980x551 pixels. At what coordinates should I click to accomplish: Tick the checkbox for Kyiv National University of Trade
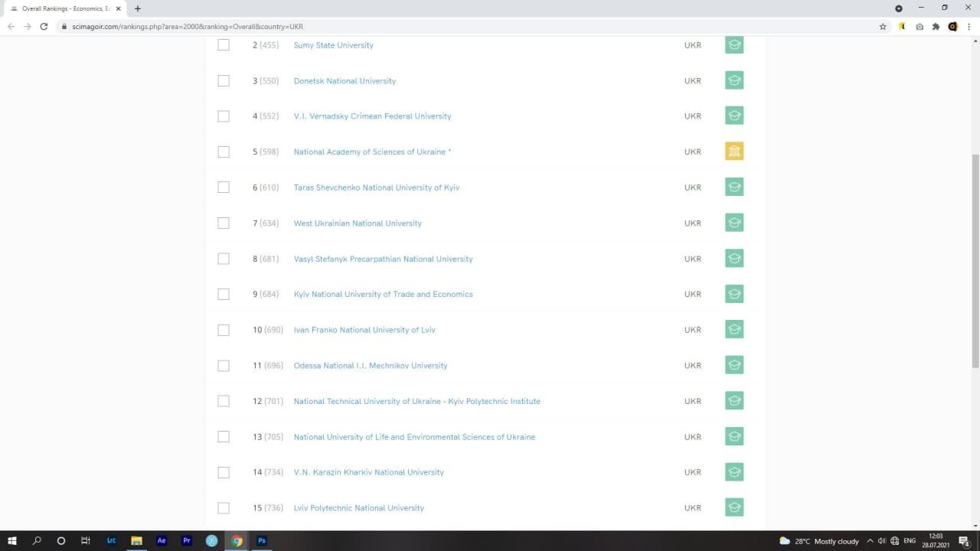click(224, 294)
